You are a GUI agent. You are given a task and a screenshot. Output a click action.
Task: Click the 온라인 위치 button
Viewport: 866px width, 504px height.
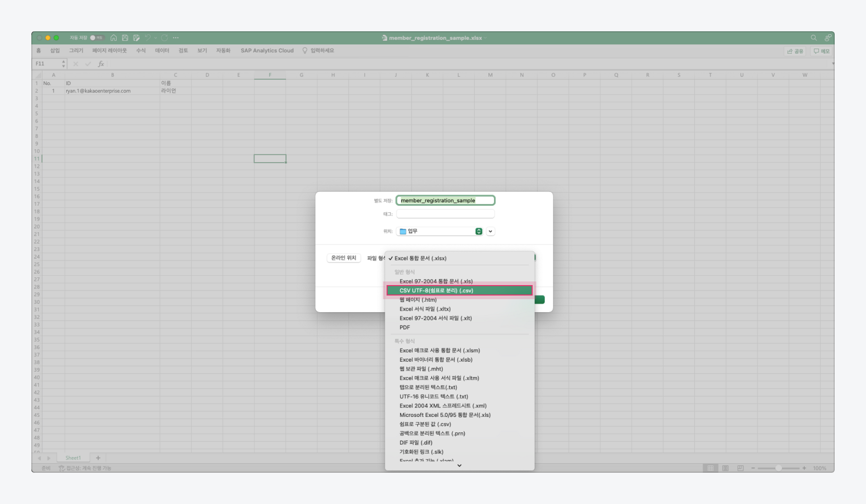[344, 258]
